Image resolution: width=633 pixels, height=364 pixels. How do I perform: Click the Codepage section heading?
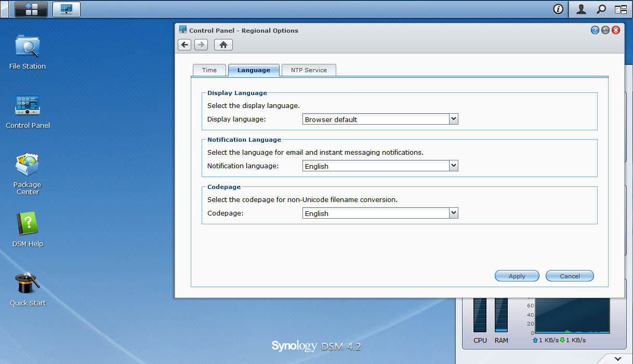click(x=224, y=186)
